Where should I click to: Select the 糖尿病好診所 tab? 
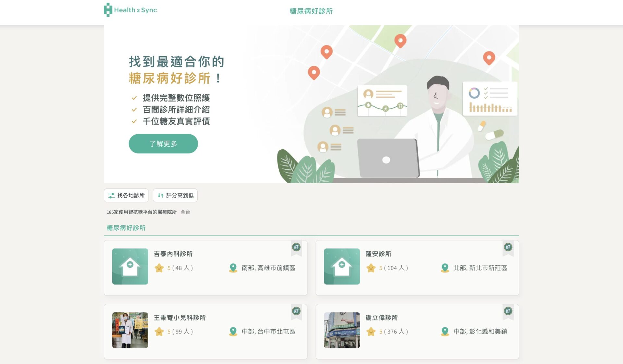[126, 228]
